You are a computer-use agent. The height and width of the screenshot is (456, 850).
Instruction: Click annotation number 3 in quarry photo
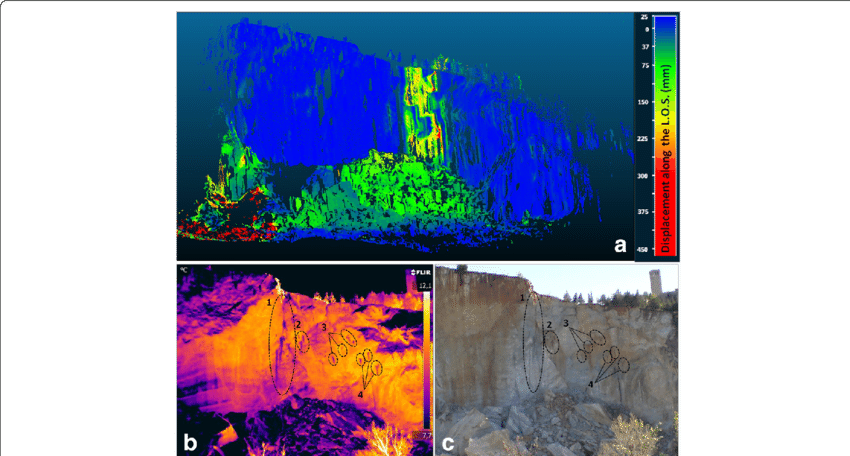[566, 323]
